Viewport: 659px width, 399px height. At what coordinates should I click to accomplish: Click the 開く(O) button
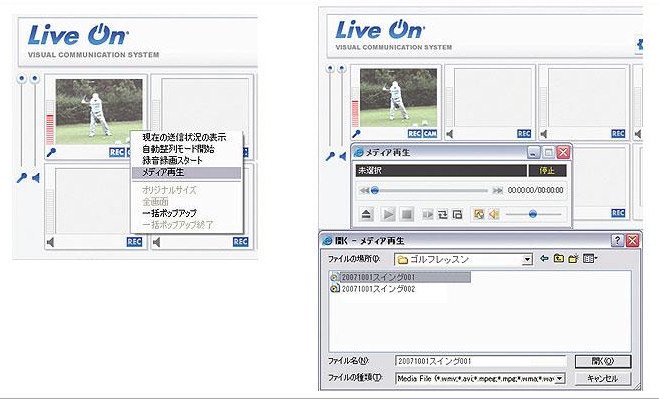pyautogui.click(x=603, y=361)
